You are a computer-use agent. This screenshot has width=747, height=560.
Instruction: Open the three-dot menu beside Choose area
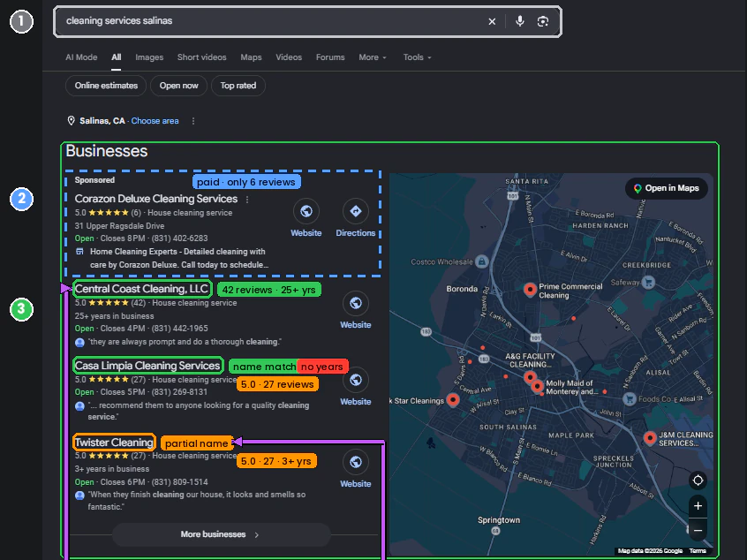click(x=193, y=121)
